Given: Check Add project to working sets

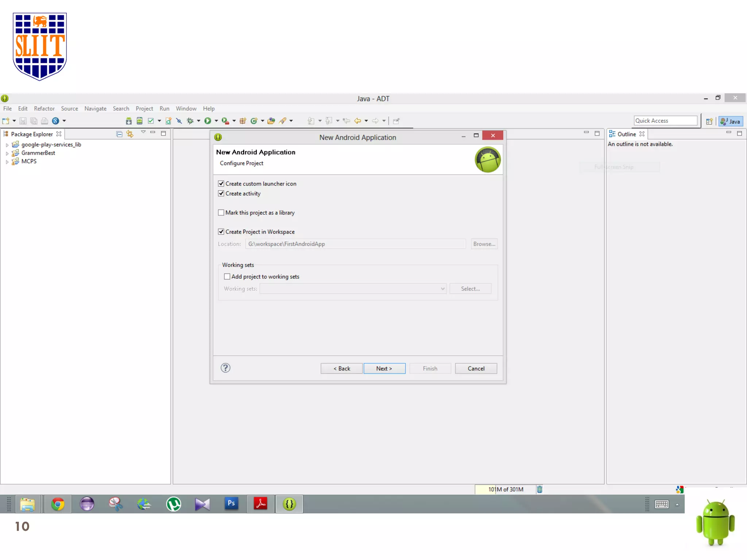Looking at the screenshot, I should pos(227,277).
